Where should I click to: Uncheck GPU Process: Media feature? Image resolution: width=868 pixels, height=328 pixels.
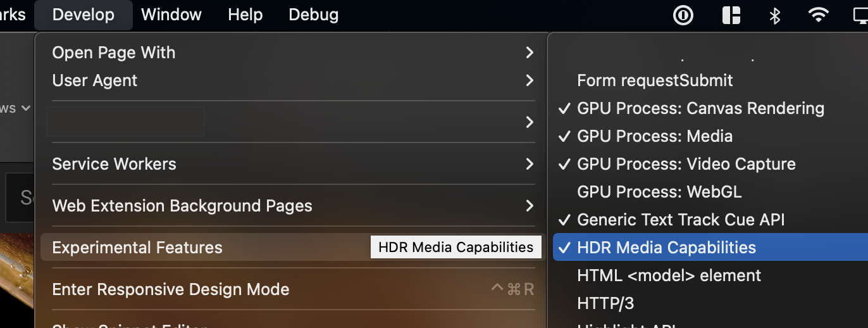click(655, 136)
